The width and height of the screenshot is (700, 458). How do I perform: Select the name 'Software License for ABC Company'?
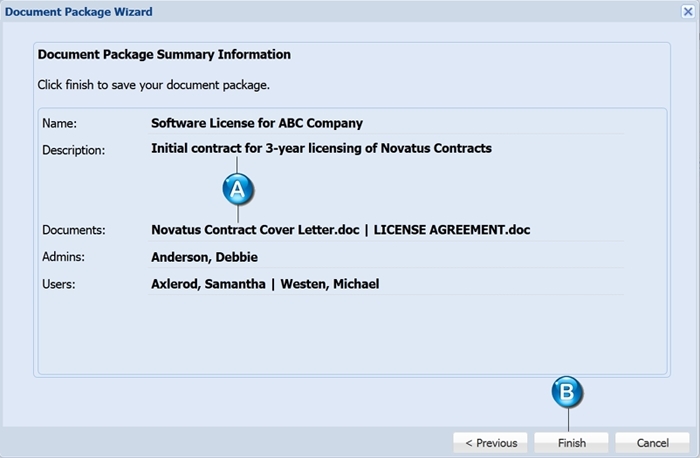tap(257, 123)
